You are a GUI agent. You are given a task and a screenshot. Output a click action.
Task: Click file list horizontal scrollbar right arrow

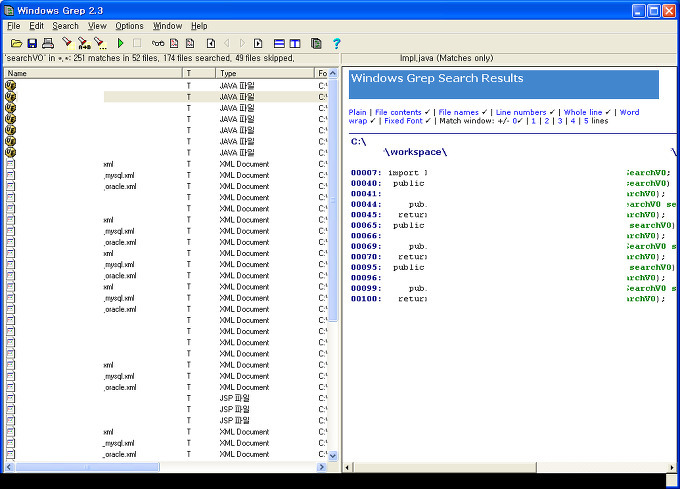click(x=322, y=467)
